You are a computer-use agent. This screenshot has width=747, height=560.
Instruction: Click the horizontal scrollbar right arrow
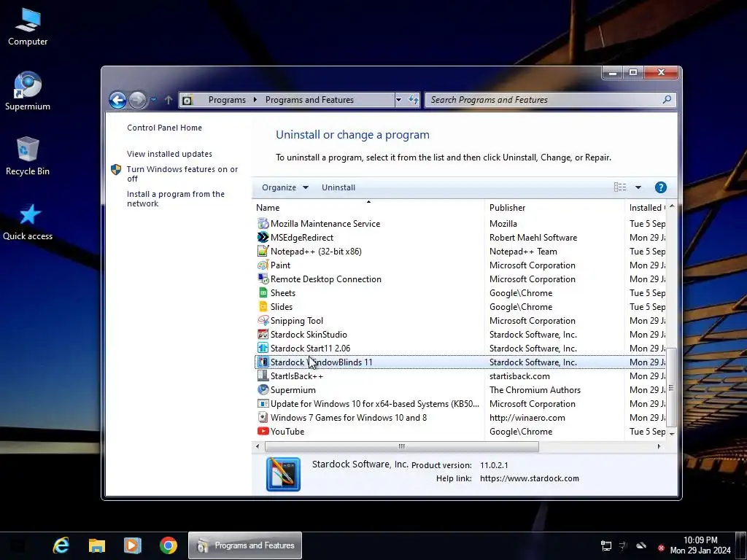[659, 446]
